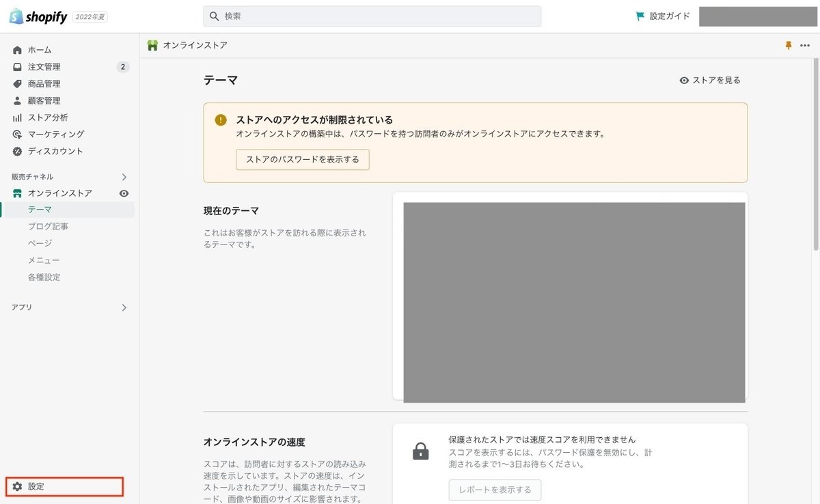Click the 検索 search field
This screenshot has width=820, height=504.
coord(372,16)
